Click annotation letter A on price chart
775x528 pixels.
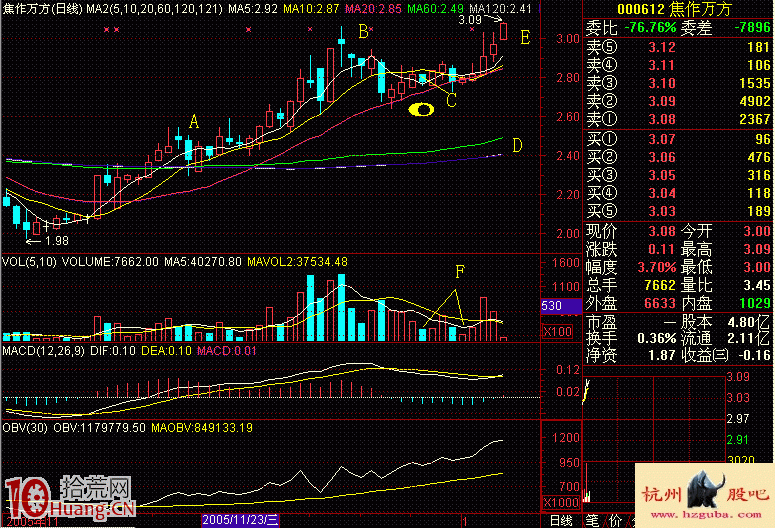pyautogui.click(x=194, y=122)
